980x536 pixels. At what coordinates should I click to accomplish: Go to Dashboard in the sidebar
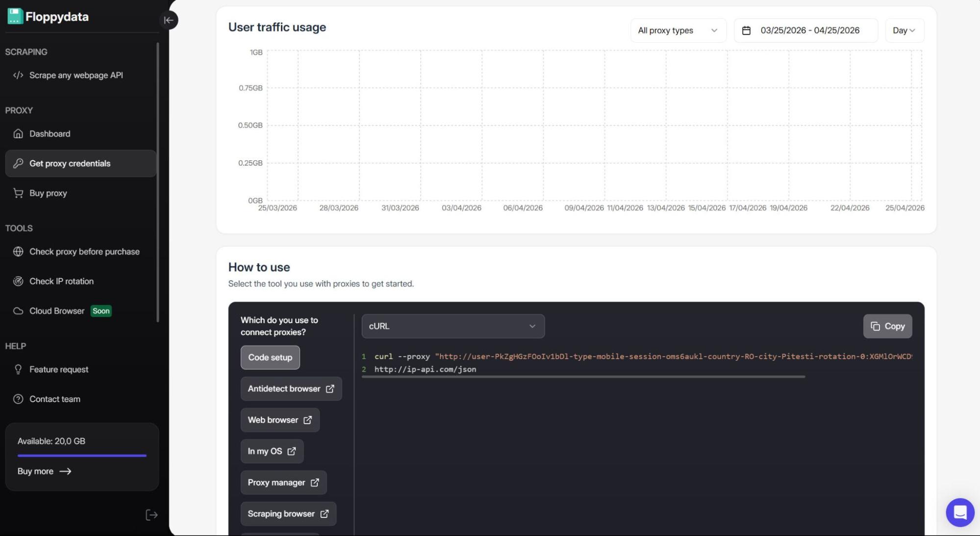point(50,134)
